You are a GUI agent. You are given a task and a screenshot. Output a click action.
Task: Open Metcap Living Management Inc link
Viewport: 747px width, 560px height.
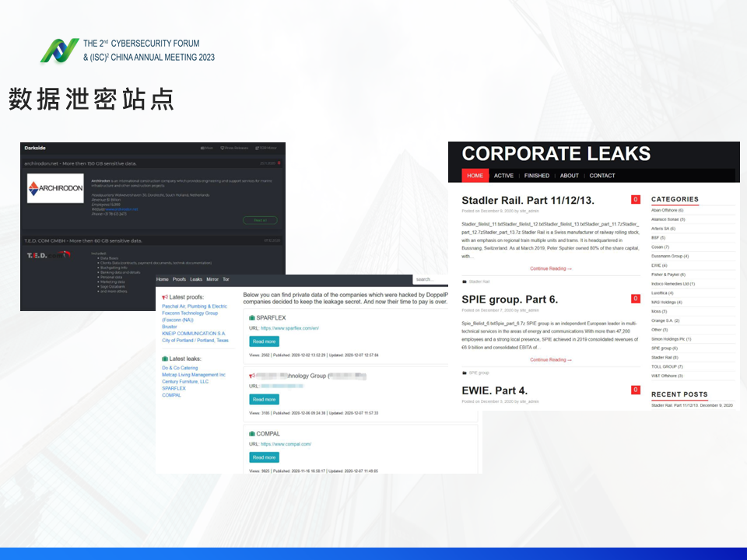[x=194, y=375]
